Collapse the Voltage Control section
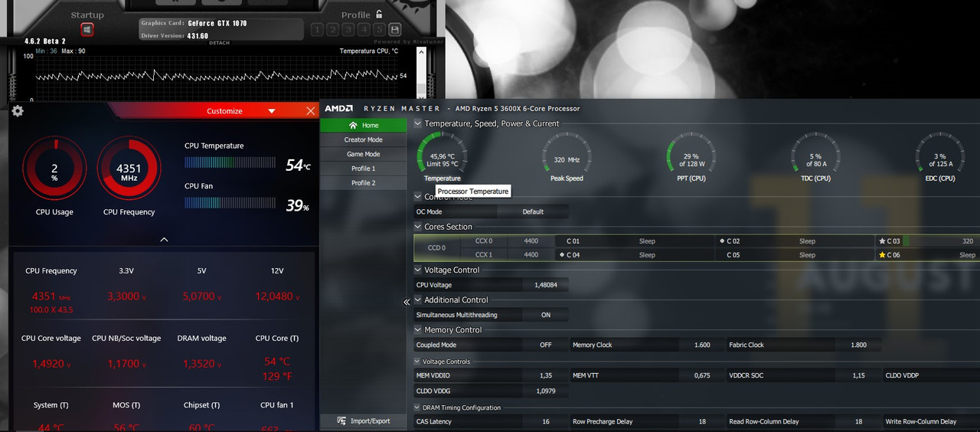Image resolution: width=980 pixels, height=432 pixels. point(417,270)
